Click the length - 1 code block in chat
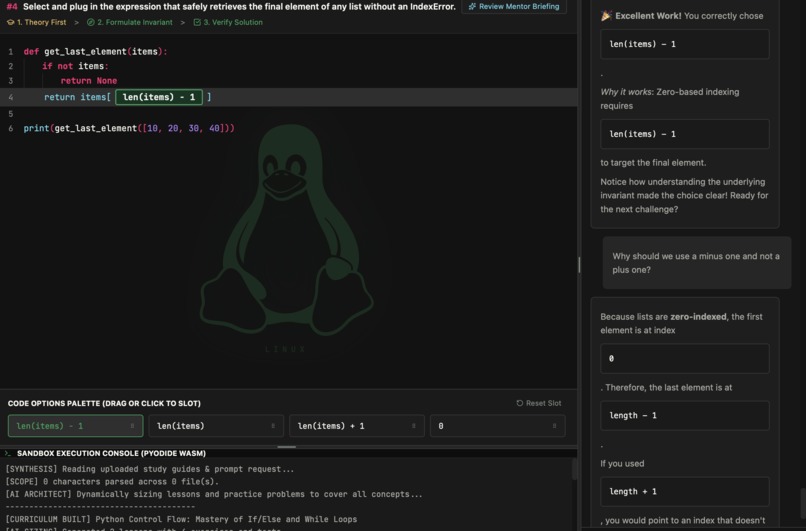The height and width of the screenshot is (531, 806). (x=685, y=415)
